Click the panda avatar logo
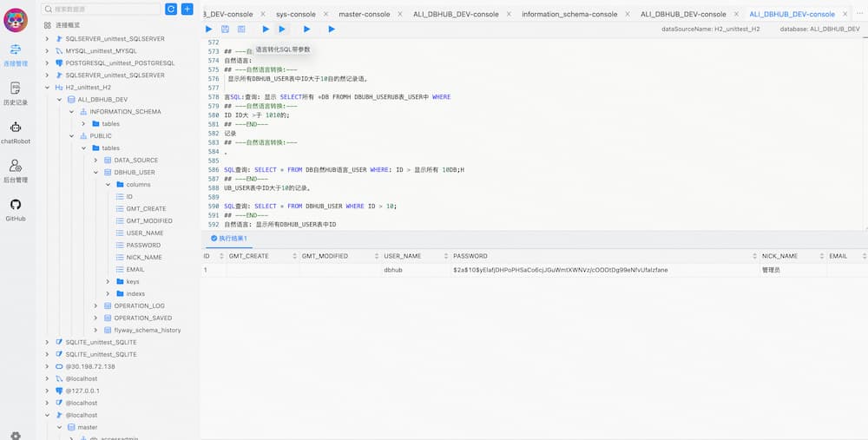 click(x=16, y=21)
